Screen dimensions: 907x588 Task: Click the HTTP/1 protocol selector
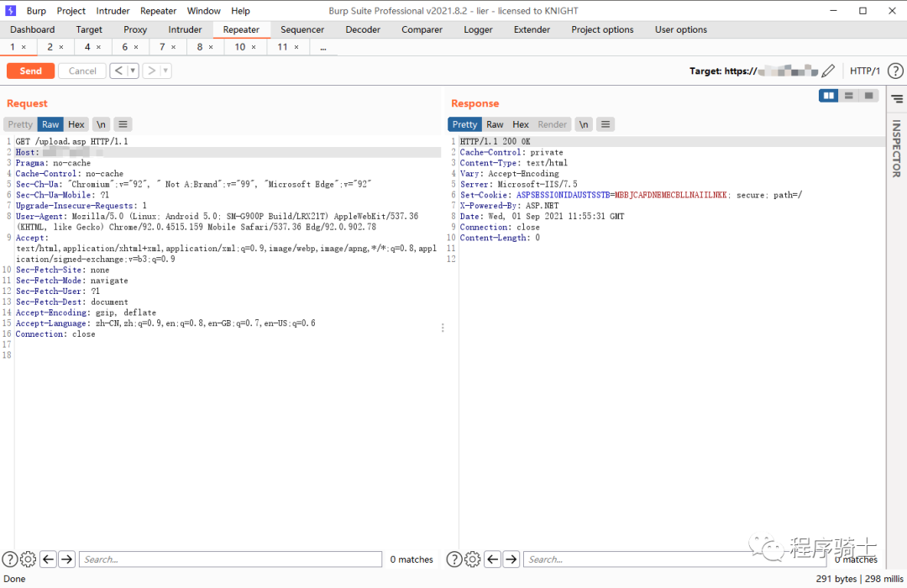point(865,71)
